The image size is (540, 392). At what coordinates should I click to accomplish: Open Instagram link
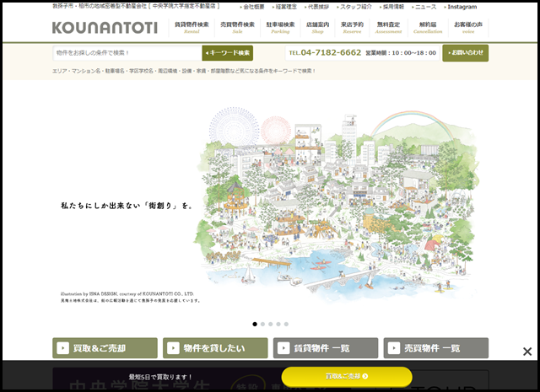click(x=461, y=7)
